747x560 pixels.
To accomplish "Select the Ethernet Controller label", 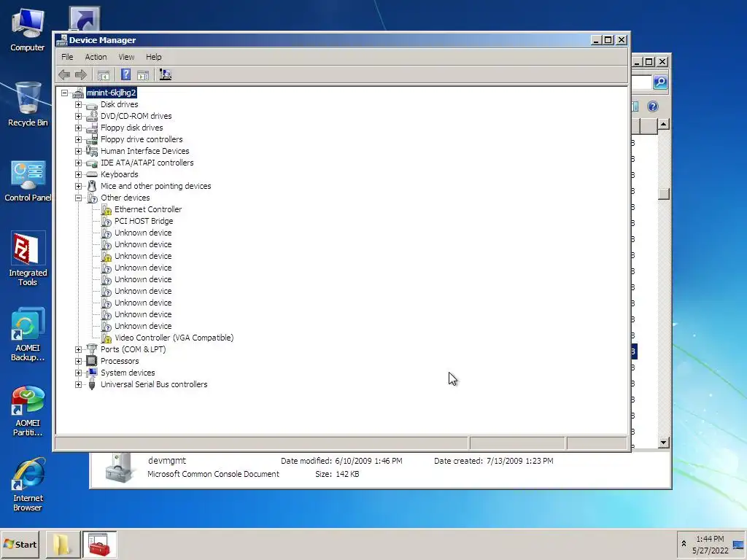I will (148, 209).
